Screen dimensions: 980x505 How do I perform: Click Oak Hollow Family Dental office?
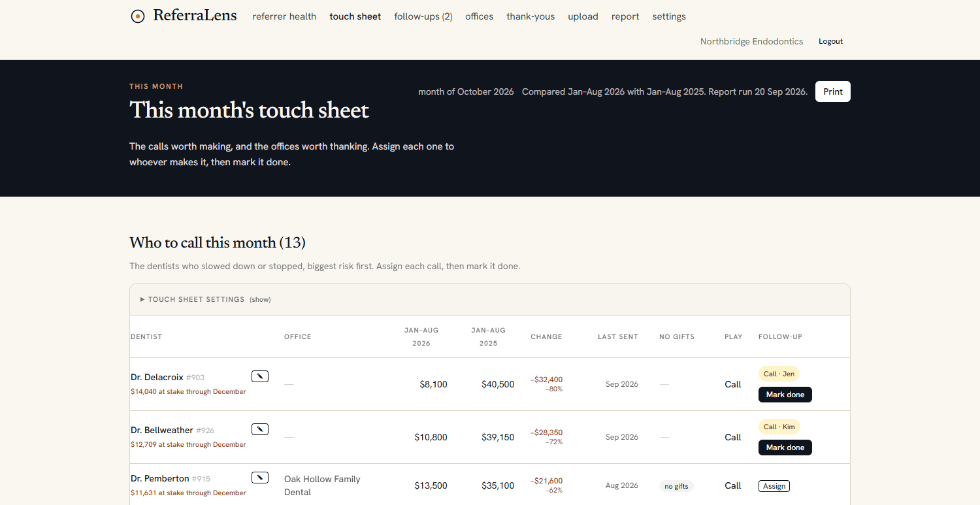coord(322,485)
